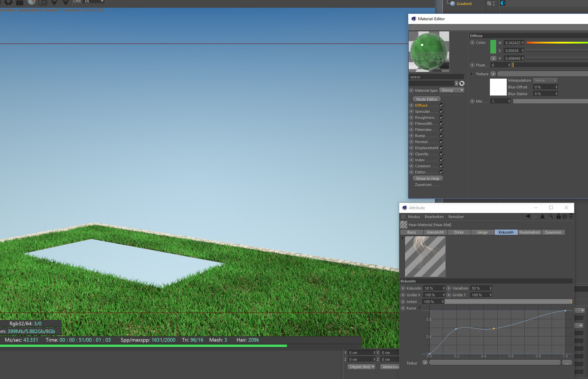Switch to the Länge tab
This screenshot has height=379, width=588.
point(482,232)
